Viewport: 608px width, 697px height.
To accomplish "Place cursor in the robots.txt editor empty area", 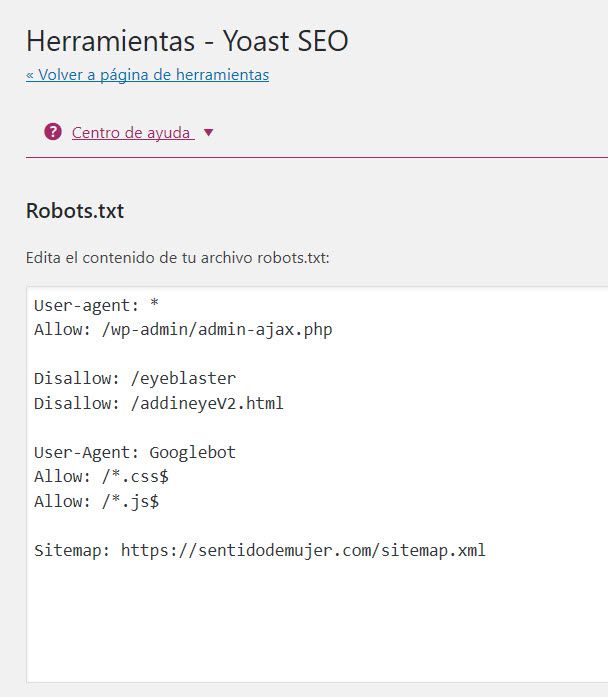I will coord(317,622).
